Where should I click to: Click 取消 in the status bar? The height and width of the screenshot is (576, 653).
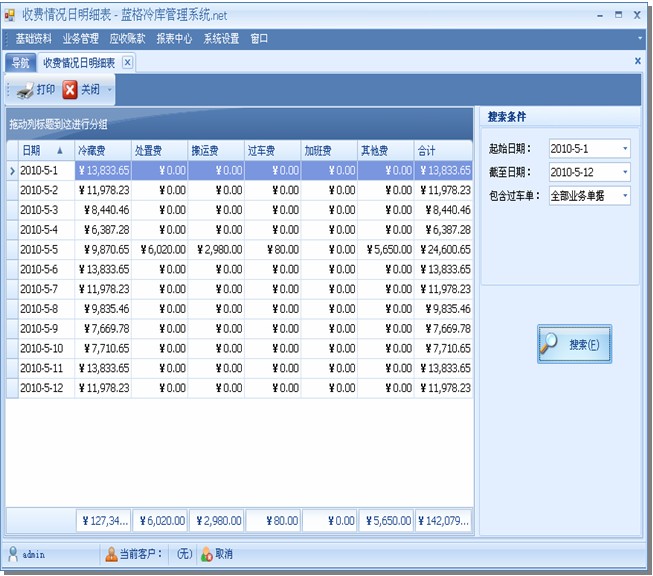[224, 554]
